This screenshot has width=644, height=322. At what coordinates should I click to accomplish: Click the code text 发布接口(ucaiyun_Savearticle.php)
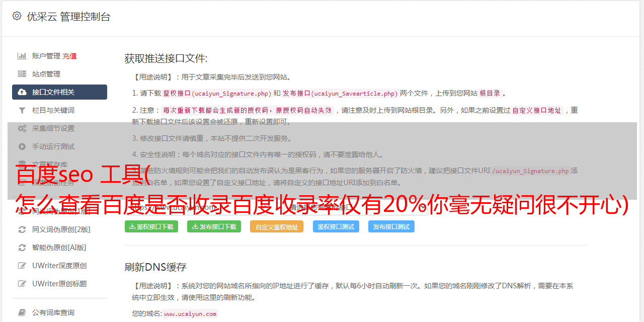pos(340,93)
